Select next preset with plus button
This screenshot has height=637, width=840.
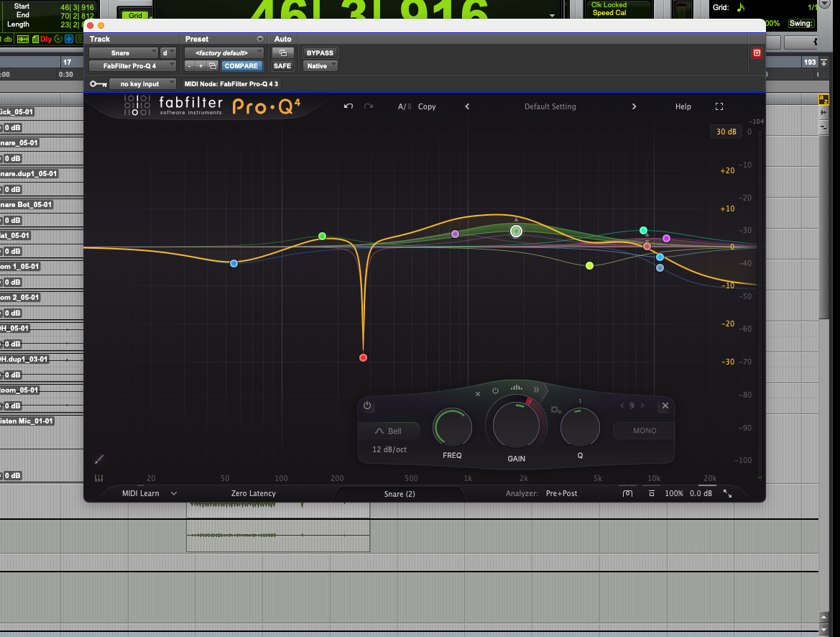point(201,66)
